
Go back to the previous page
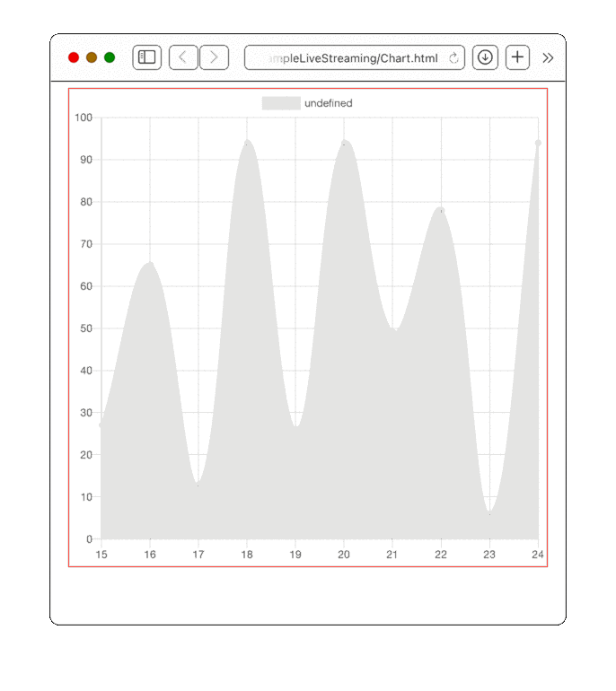click(183, 57)
